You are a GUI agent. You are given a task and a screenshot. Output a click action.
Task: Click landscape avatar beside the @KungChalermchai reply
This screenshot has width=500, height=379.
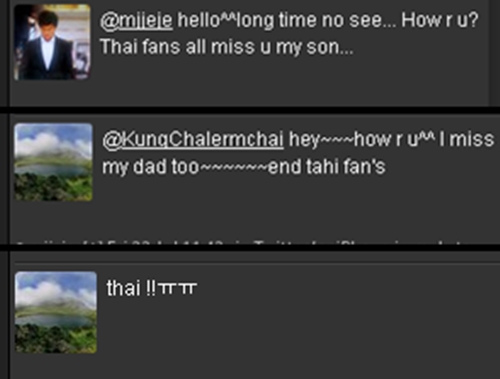53,162
